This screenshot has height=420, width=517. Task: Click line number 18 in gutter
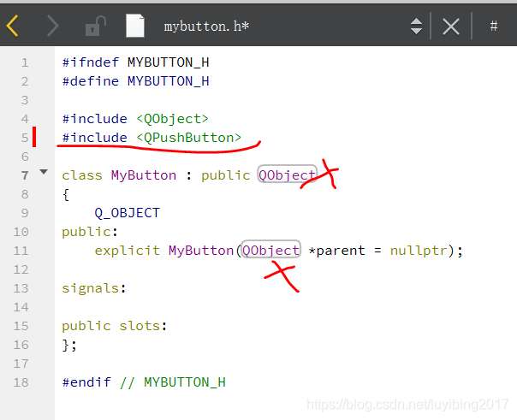pos(21,382)
